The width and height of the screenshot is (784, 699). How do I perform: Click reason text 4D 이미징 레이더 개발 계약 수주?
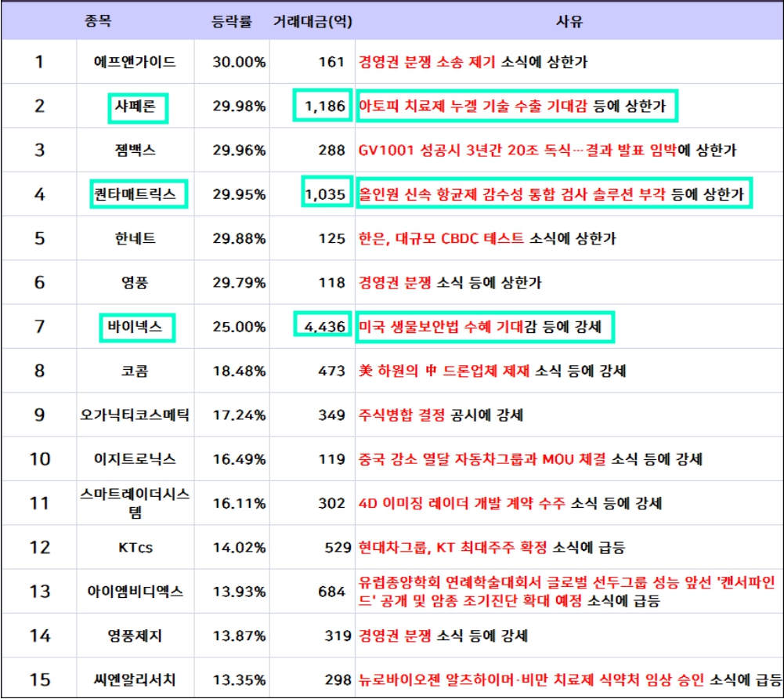pyautogui.click(x=462, y=503)
